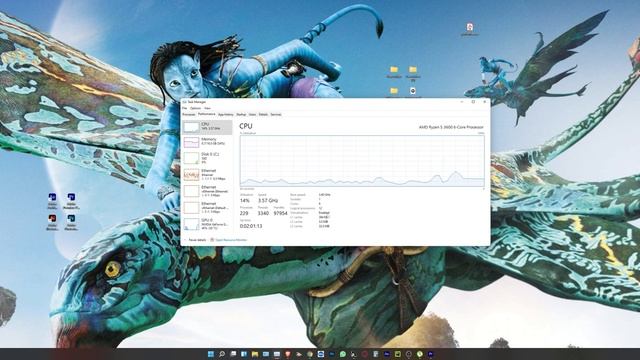Select the CPU entry in the sidebar

click(207, 127)
